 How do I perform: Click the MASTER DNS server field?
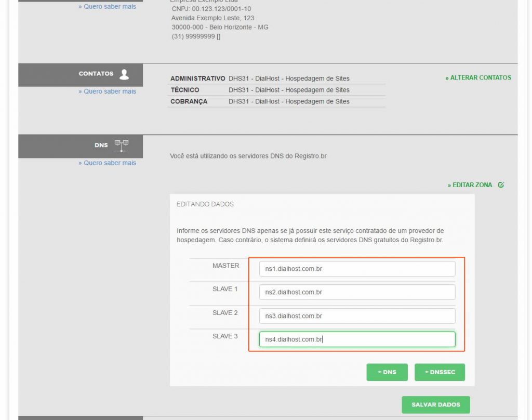pyautogui.click(x=357, y=269)
